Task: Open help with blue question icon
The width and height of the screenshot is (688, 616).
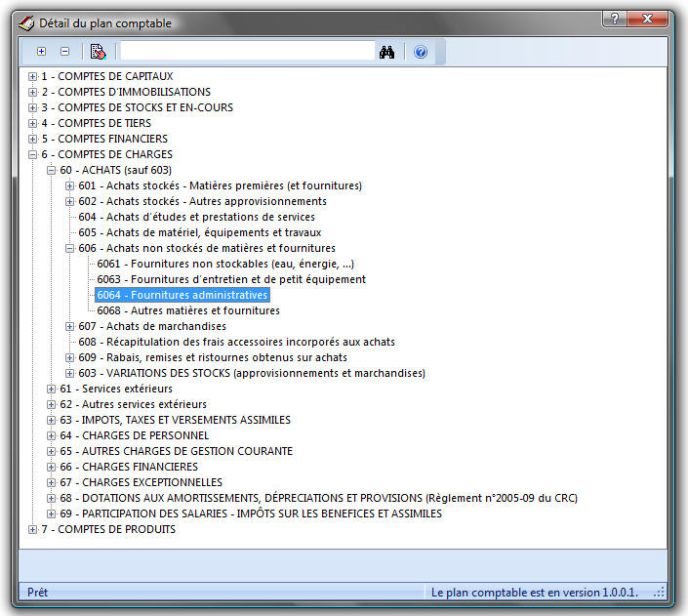Action: (421, 52)
